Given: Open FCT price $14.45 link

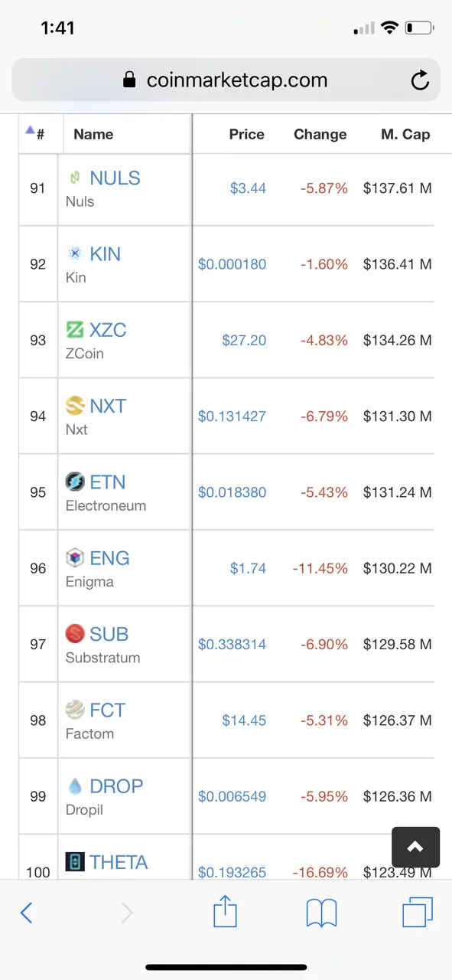Looking at the screenshot, I should (x=244, y=720).
